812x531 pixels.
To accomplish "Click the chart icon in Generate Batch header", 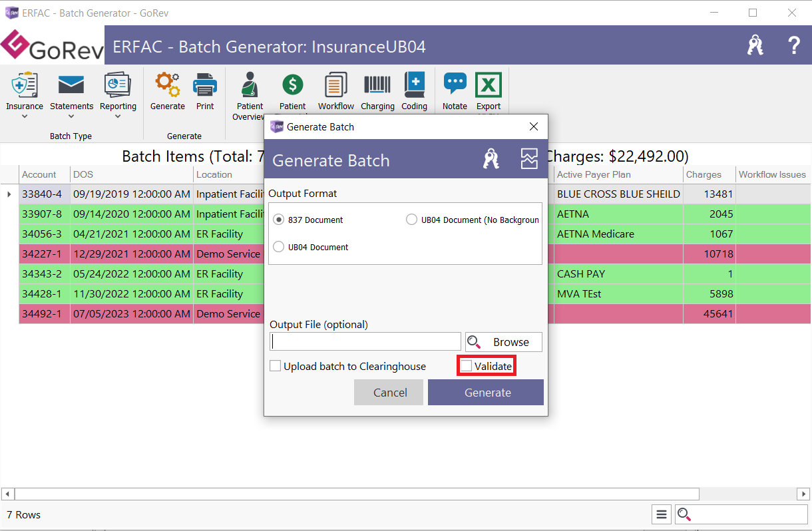I will (x=529, y=158).
